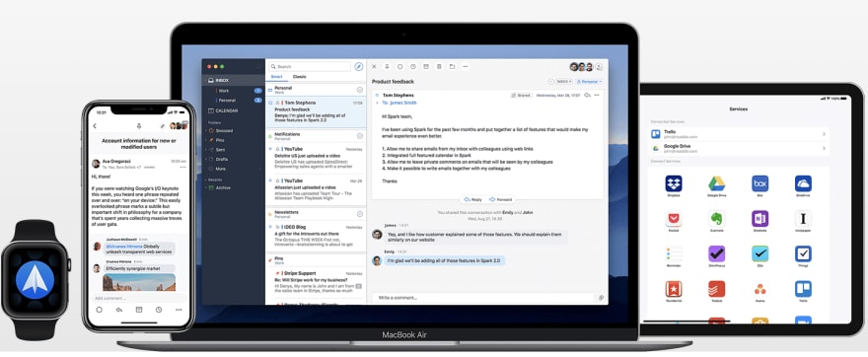Click the mark-as-read circle icon in toolbar
Viewport: 868px width, 357px height.
[x=399, y=66]
